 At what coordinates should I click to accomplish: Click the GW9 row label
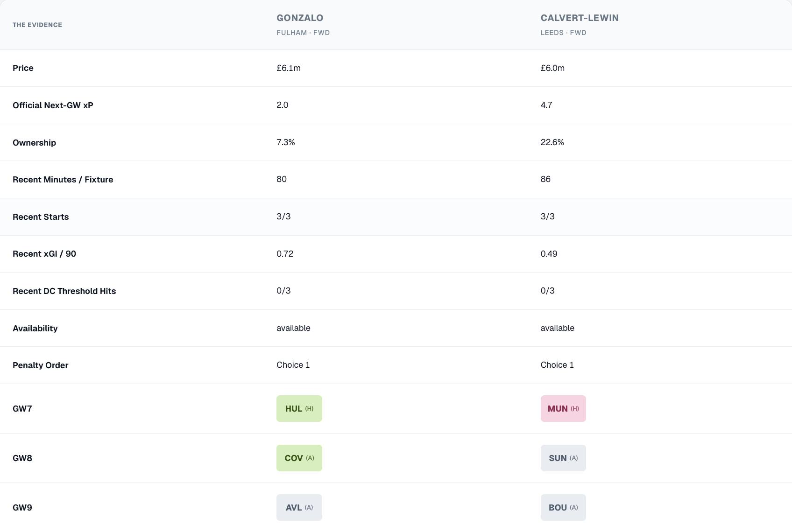[x=22, y=508]
